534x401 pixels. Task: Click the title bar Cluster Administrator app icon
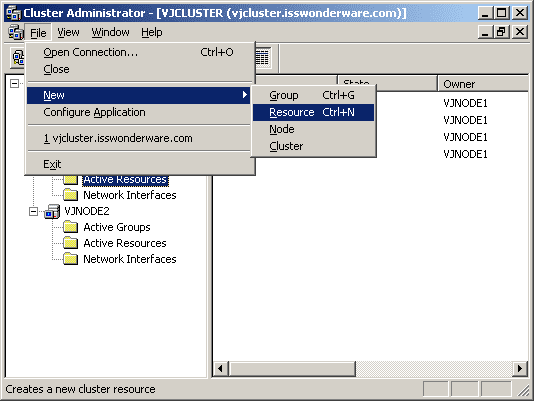point(14,13)
